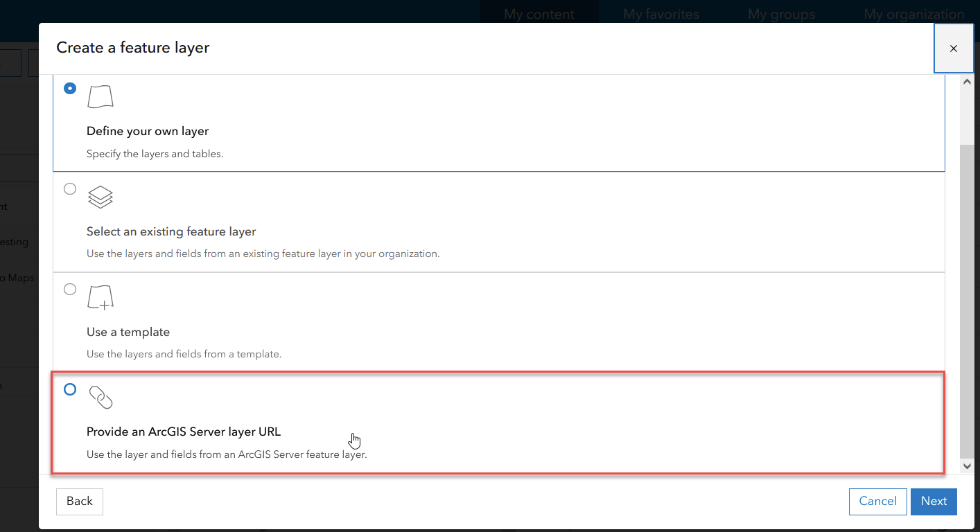Click the scrollbar down arrow
980x532 pixels.
[967, 466]
